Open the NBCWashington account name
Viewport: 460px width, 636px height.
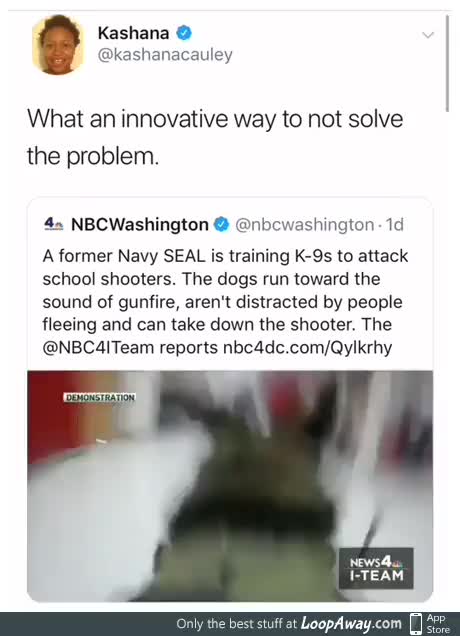pos(140,224)
